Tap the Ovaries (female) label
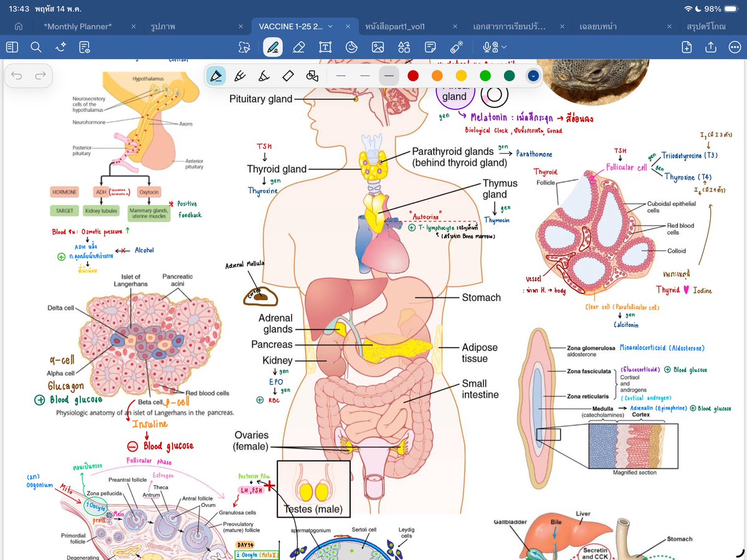The height and width of the screenshot is (560, 747). 251,440
